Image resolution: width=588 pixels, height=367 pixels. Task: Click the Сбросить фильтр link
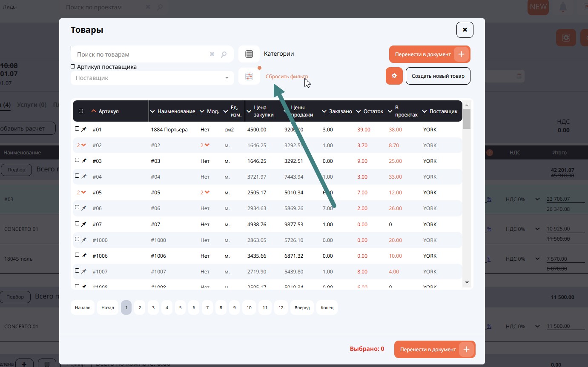287,77
